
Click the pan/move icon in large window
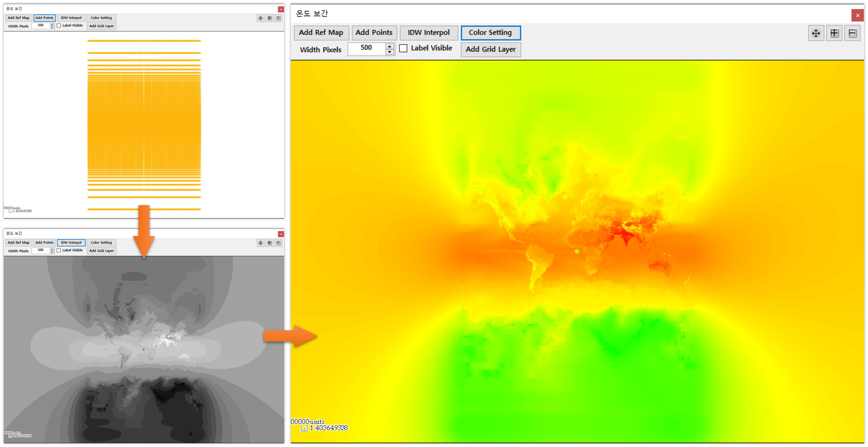tap(816, 33)
